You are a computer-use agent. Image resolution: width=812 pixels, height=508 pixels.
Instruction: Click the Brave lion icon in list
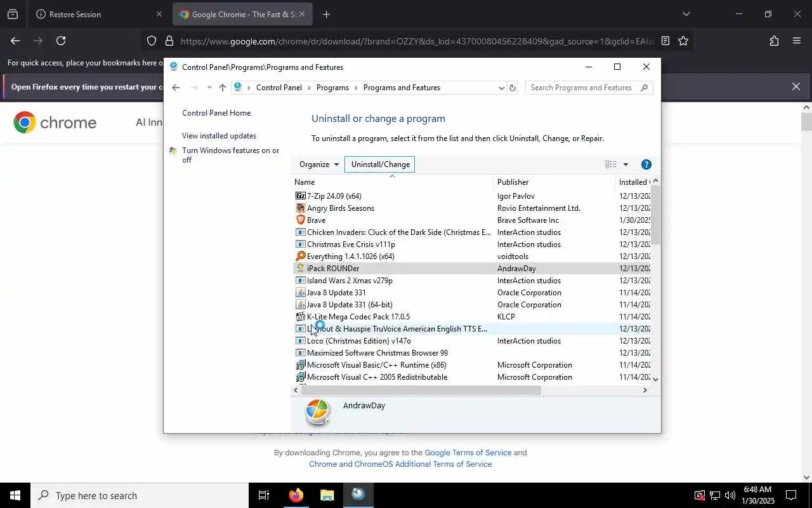301,220
